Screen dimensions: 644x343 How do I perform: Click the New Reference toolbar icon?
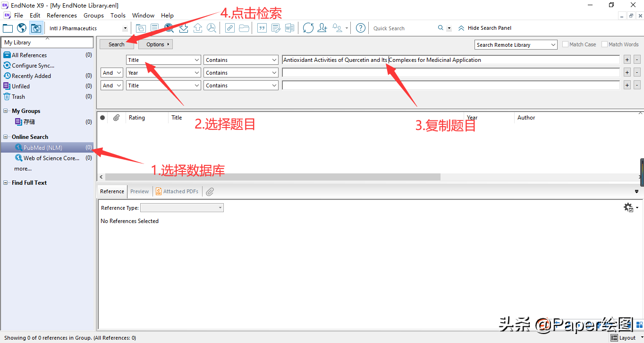click(155, 28)
